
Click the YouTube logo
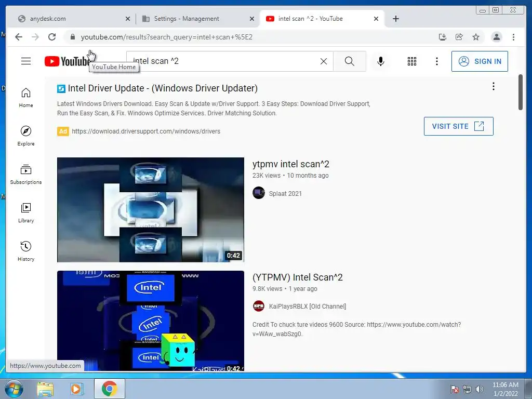(x=67, y=61)
